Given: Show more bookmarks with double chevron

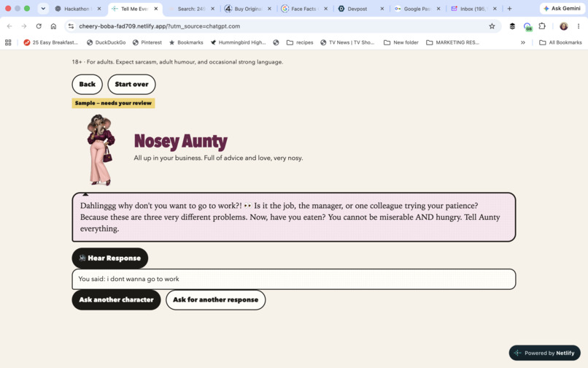Looking at the screenshot, I should pyautogui.click(x=523, y=42).
